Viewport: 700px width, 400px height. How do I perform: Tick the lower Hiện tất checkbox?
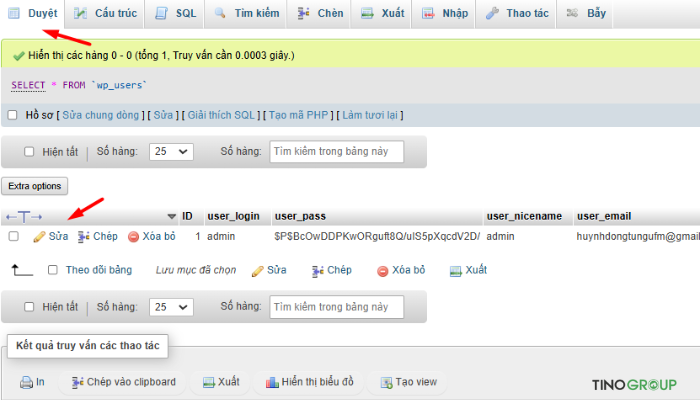29,307
